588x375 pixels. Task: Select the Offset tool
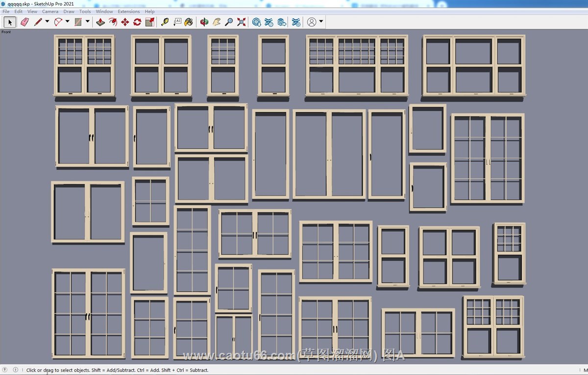click(113, 22)
